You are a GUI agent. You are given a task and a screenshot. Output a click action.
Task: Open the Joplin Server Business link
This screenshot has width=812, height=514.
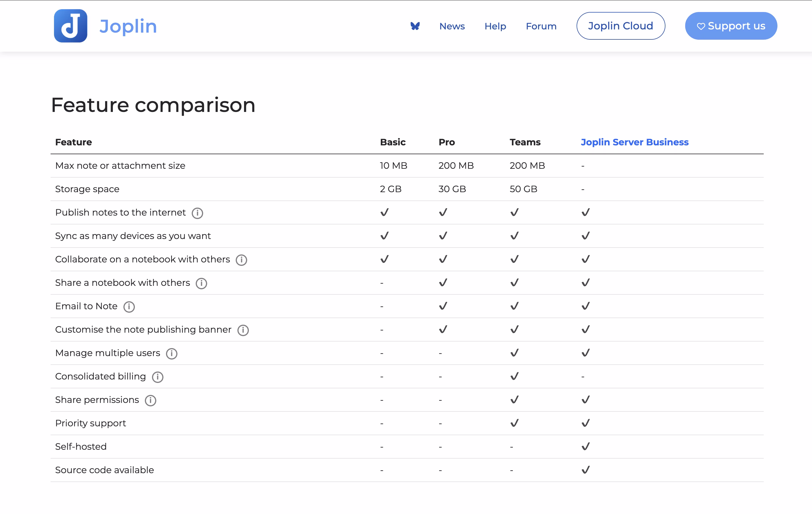pyautogui.click(x=634, y=142)
